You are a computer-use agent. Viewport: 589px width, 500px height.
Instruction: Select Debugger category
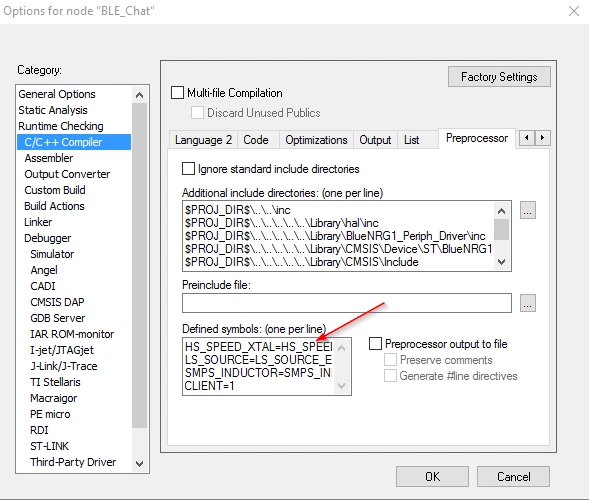[x=74, y=238]
